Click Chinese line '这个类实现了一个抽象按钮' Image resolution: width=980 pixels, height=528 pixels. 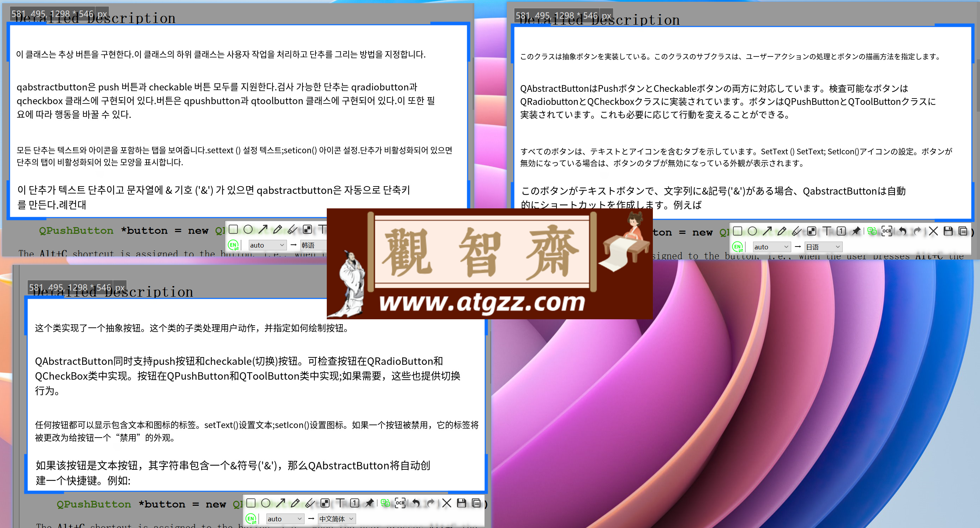click(x=192, y=328)
